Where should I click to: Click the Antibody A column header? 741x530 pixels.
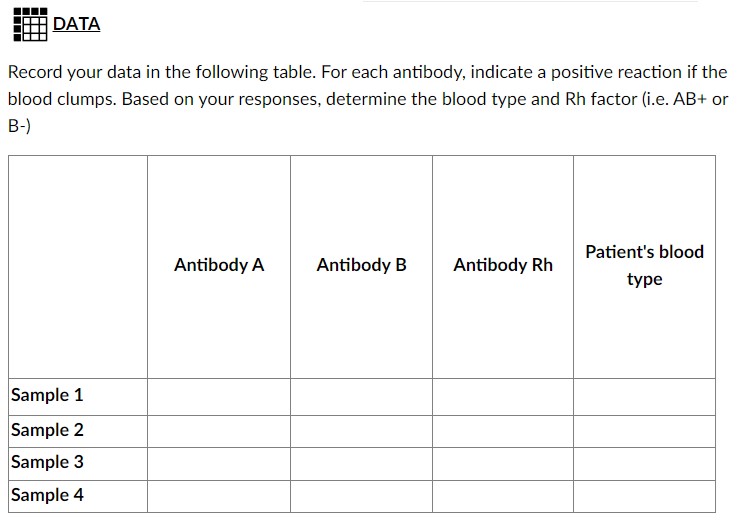(219, 265)
